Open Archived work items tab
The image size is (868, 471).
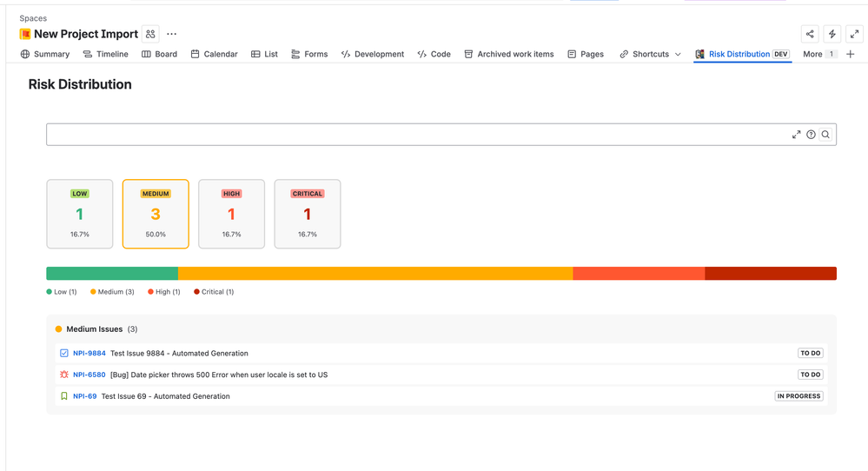[x=509, y=54]
